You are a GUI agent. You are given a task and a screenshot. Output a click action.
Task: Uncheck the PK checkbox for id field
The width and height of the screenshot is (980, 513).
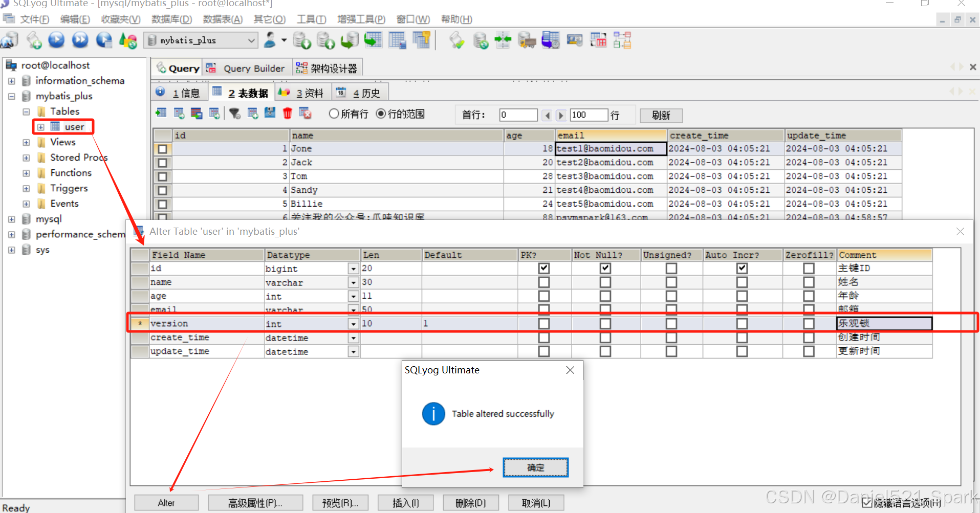click(x=544, y=268)
